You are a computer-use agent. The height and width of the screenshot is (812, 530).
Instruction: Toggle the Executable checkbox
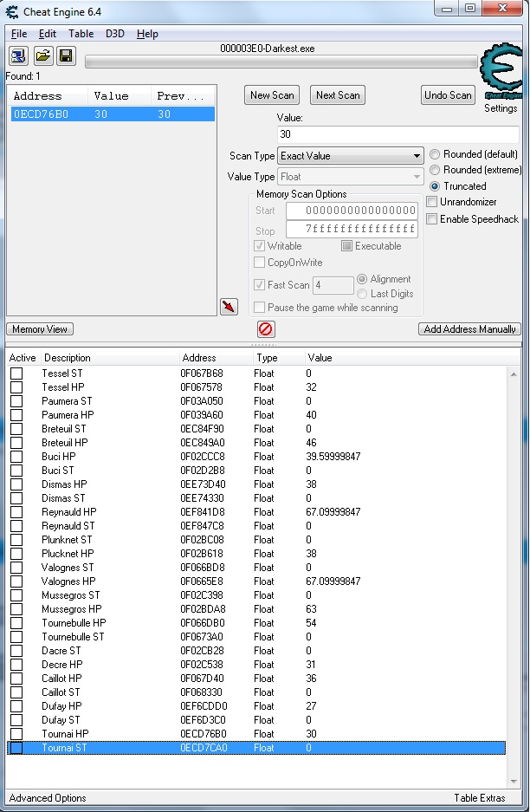coord(372,246)
